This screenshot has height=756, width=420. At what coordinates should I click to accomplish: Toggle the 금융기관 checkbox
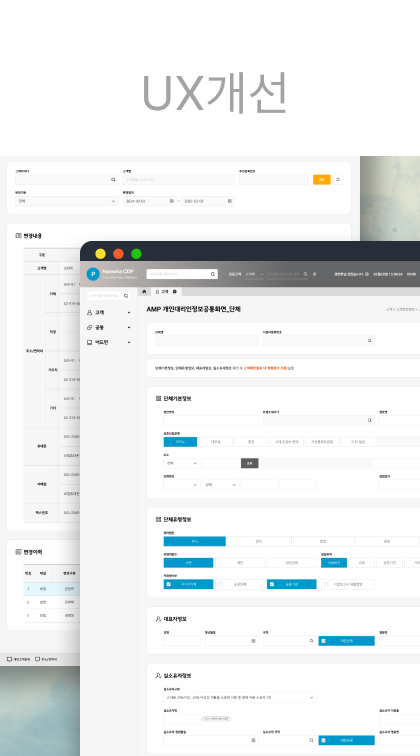tap(271, 584)
